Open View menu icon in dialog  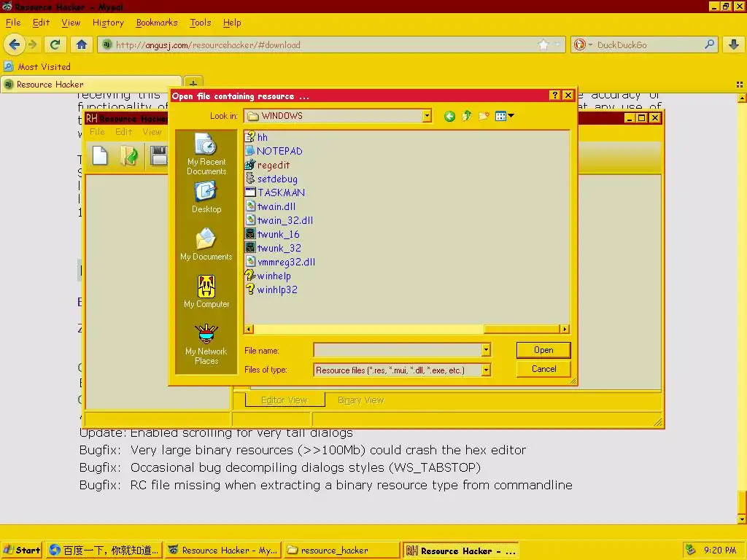point(504,116)
